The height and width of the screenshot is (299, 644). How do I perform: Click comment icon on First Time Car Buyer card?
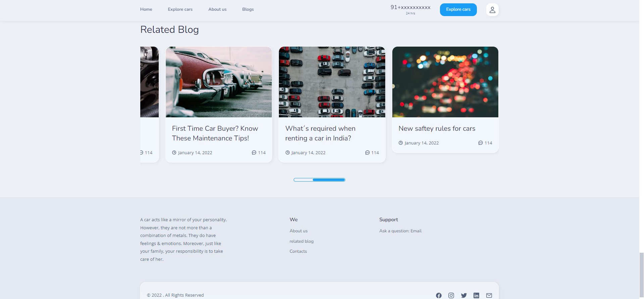click(254, 153)
